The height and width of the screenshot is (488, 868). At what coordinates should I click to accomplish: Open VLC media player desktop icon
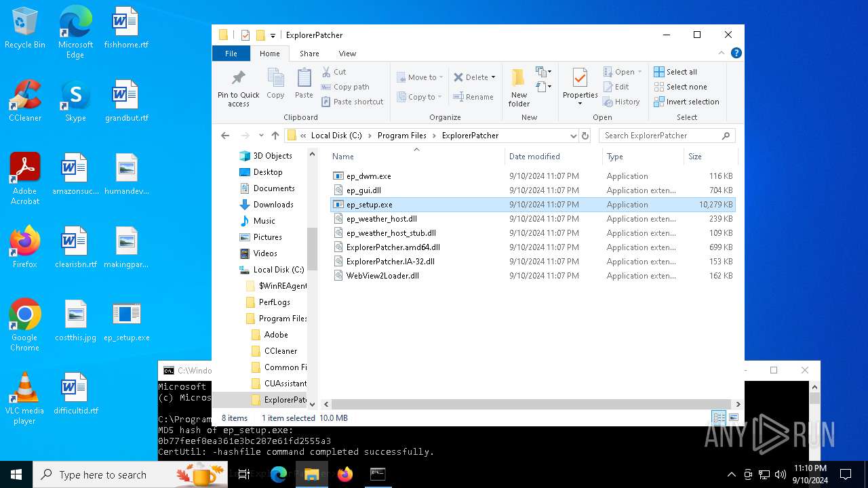25,399
